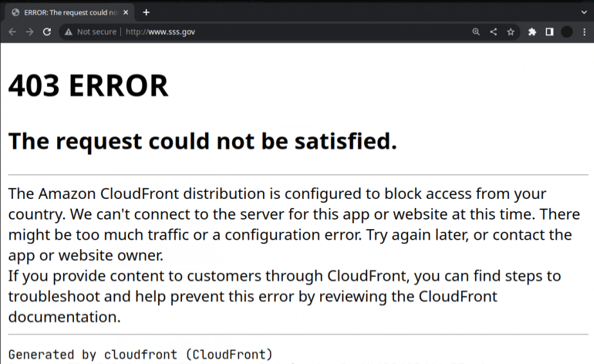This screenshot has height=364, width=594.
Task: Click the "Generated by cloudfront (CloudFront)" line
Action: [x=141, y=354]
